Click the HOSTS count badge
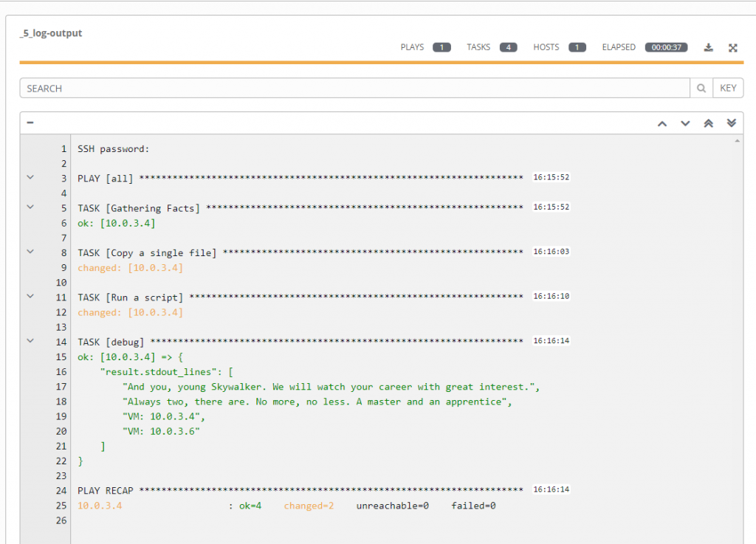756x544 pixels. tap(577, 47)
